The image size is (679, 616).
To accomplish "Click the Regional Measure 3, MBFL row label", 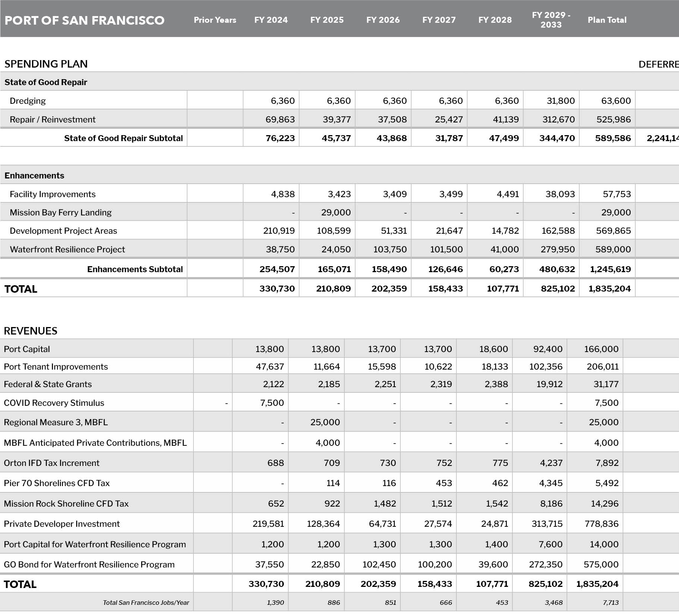I will click(x=56, y=422).
